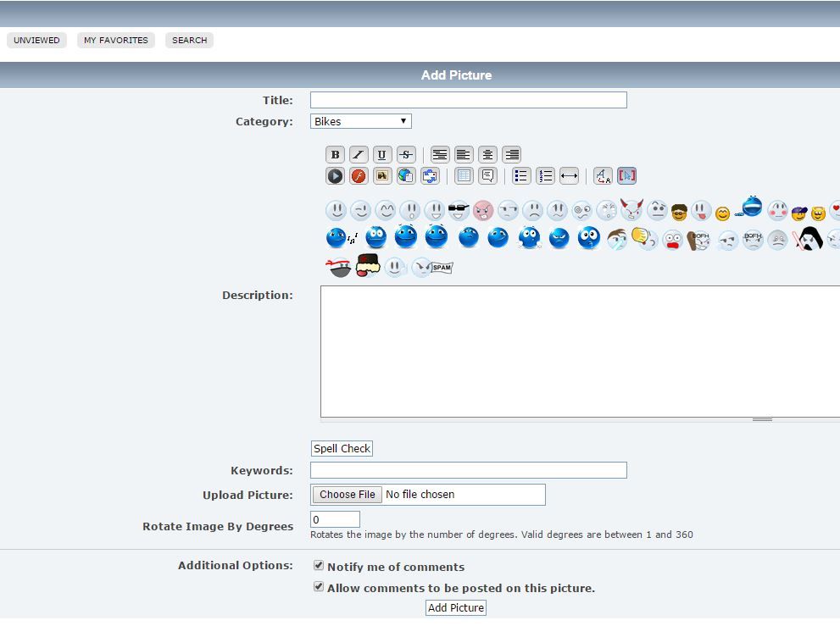Insert the sad frowning smiley
The width and height of the screenshot is (840, 626).
[x=533, y=210]
